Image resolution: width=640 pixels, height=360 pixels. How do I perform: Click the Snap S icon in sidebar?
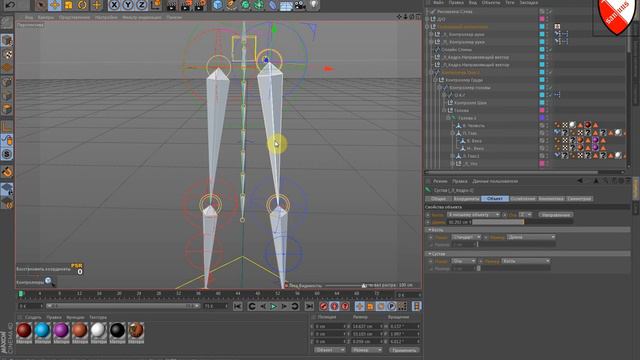tap(7, 154)
